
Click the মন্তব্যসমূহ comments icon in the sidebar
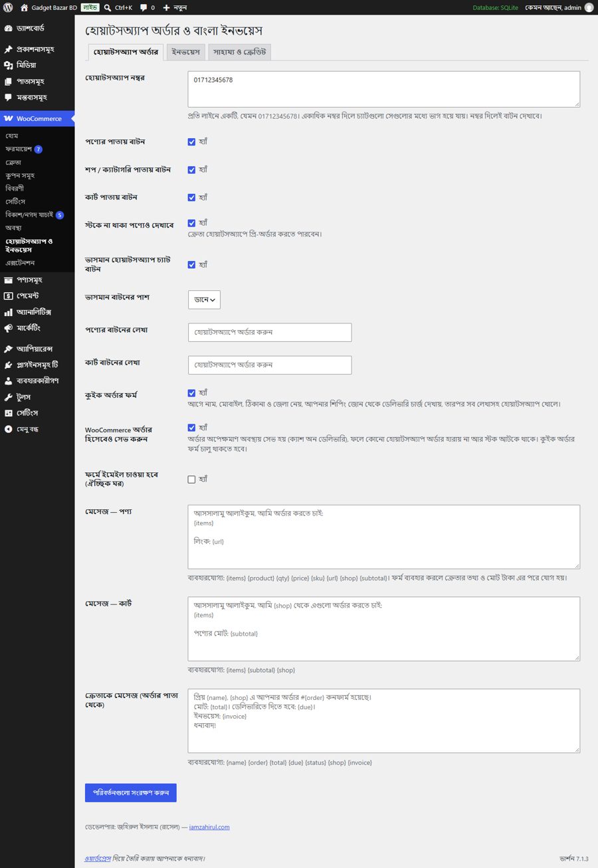coord(8,98)
